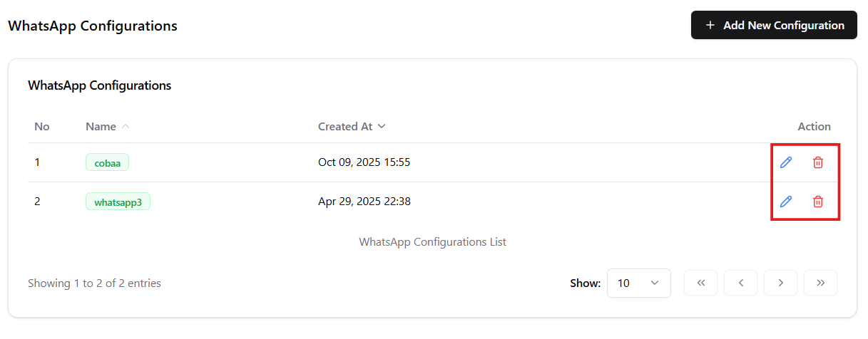The image size is (868, 339).
Task: Click the Showing 1 to 2 entries text
Action: pos(94,283)
